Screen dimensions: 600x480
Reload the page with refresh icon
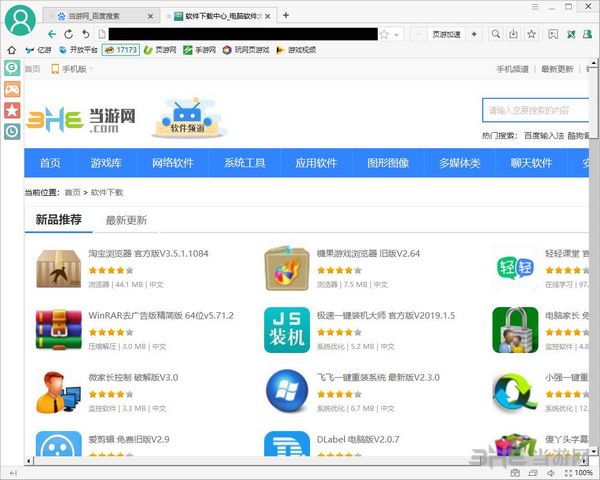(68, 34)
